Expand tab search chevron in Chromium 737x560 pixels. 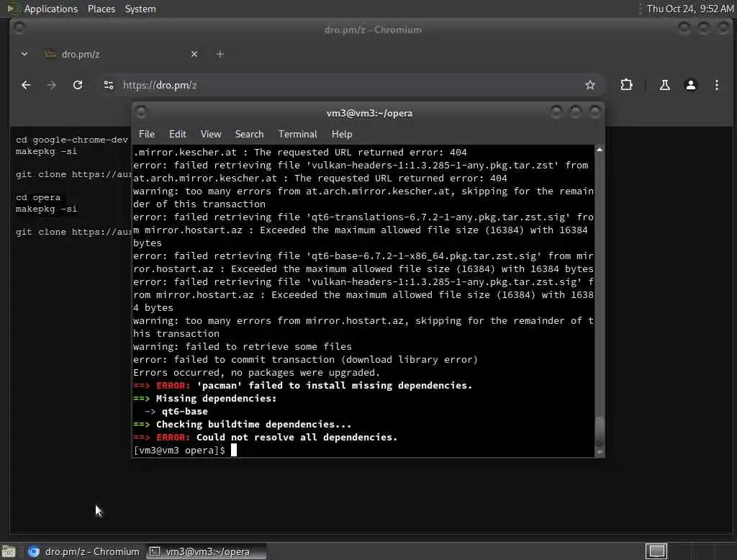point(24,54)
